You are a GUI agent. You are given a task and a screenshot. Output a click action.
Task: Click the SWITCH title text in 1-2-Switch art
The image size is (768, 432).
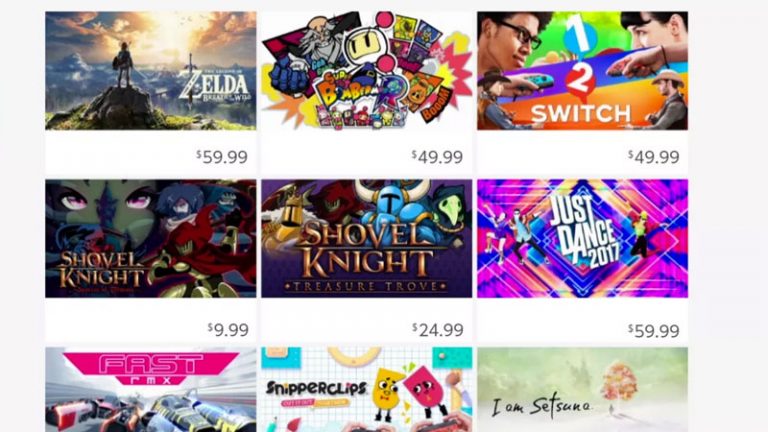[x=581, y=114]
